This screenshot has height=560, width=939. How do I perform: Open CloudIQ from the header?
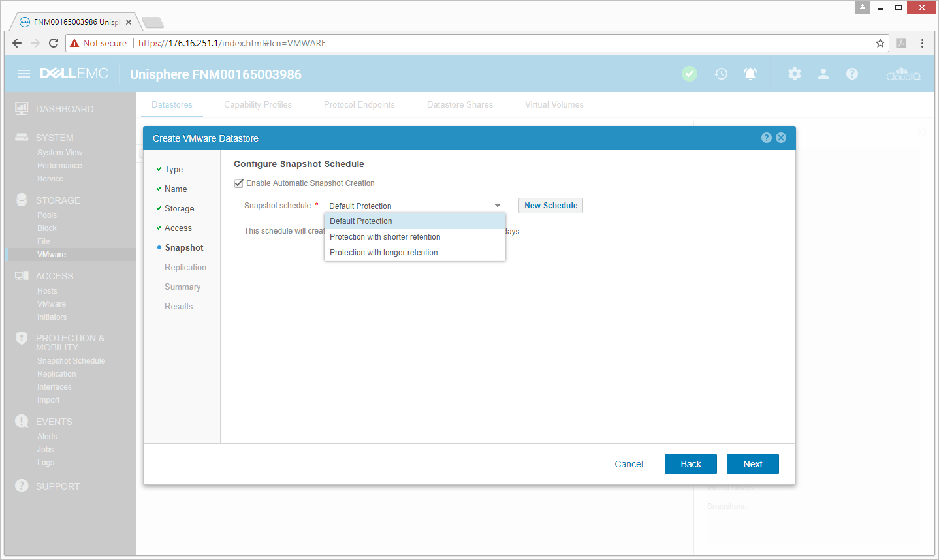click(x=903, y=74)
